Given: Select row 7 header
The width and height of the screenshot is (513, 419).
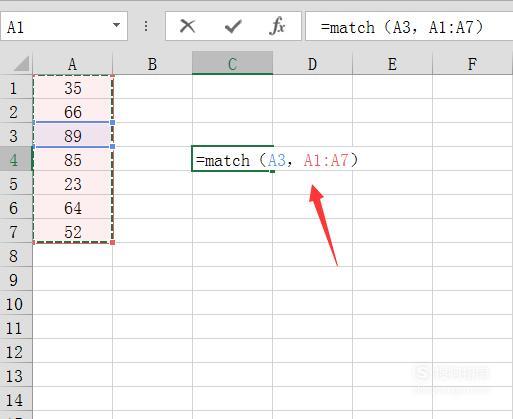Looking at the screenshot, I should click(x=16, y=232).
